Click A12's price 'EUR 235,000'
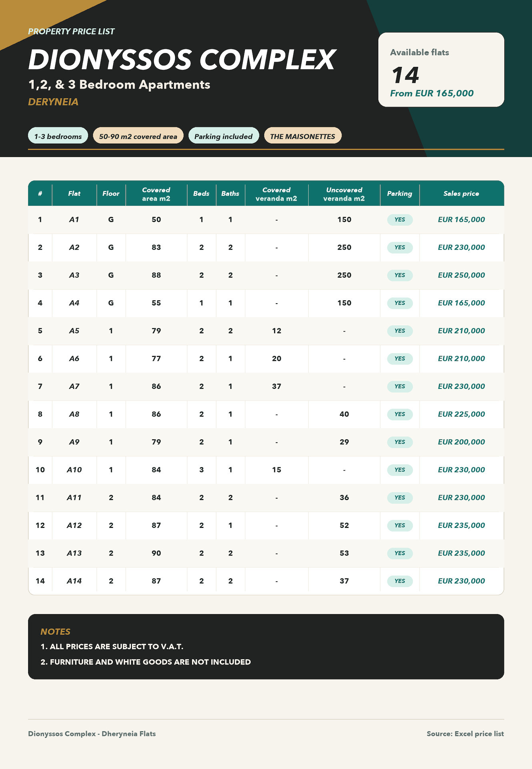Image resolution: width=532 pixels, height=769 pixels. click(x=461, y=525)
